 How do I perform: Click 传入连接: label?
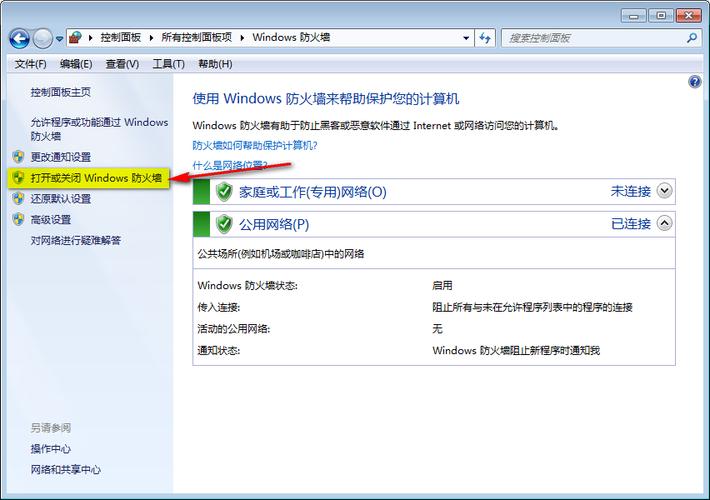pyautogui.click(x=219, y=307)
